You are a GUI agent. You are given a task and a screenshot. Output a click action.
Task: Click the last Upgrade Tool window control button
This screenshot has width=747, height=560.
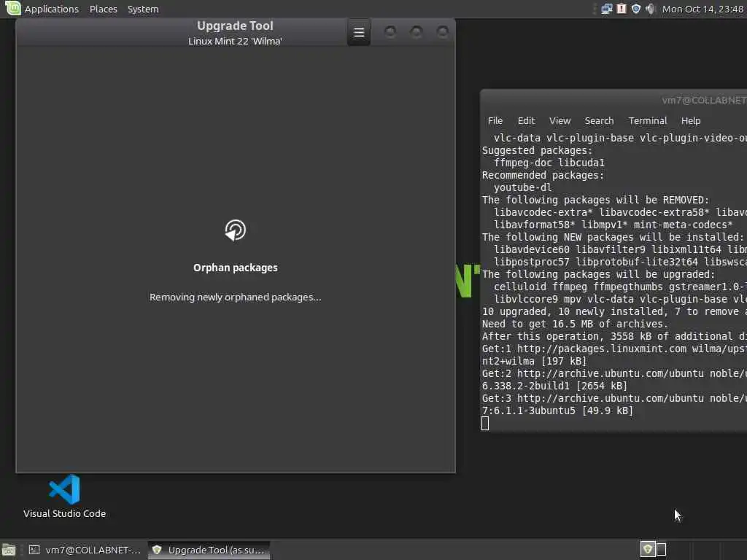(x=443, y=32)
